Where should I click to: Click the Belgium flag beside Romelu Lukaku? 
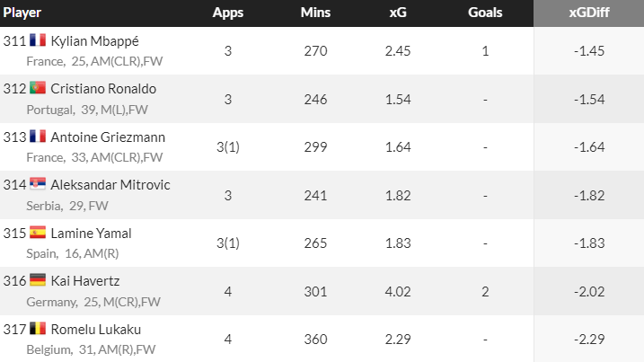tap(38, 329)
